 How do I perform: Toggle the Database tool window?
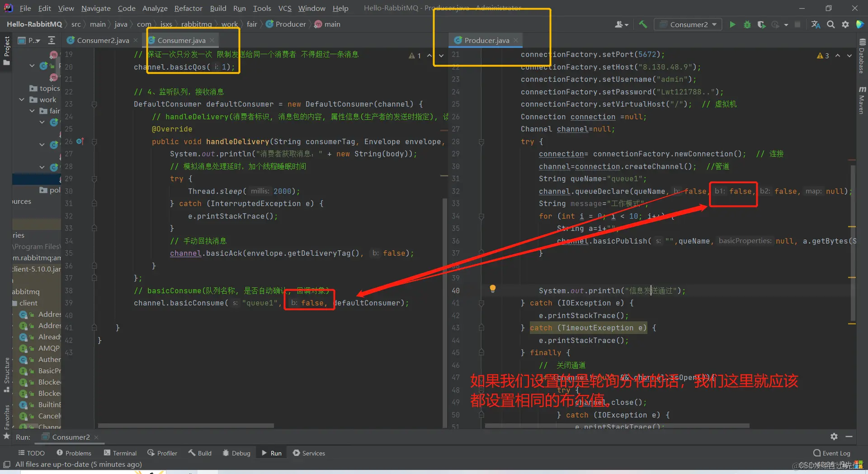pos(862,56)
